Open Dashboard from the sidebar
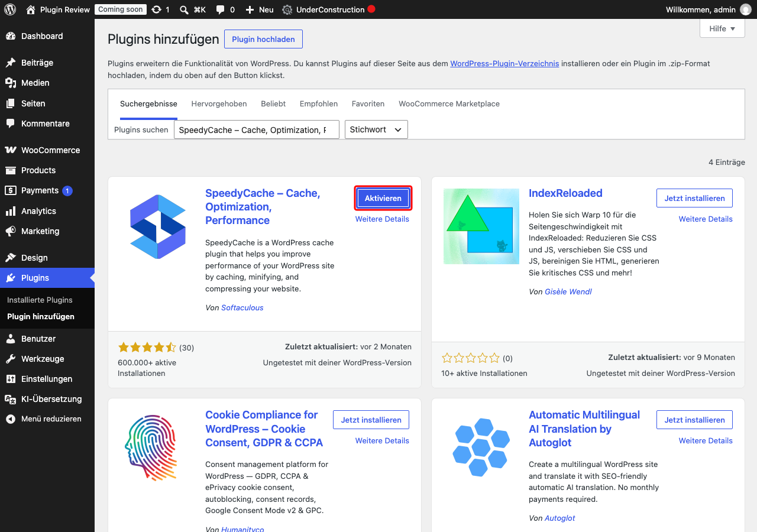 click(x=47, y=36)
